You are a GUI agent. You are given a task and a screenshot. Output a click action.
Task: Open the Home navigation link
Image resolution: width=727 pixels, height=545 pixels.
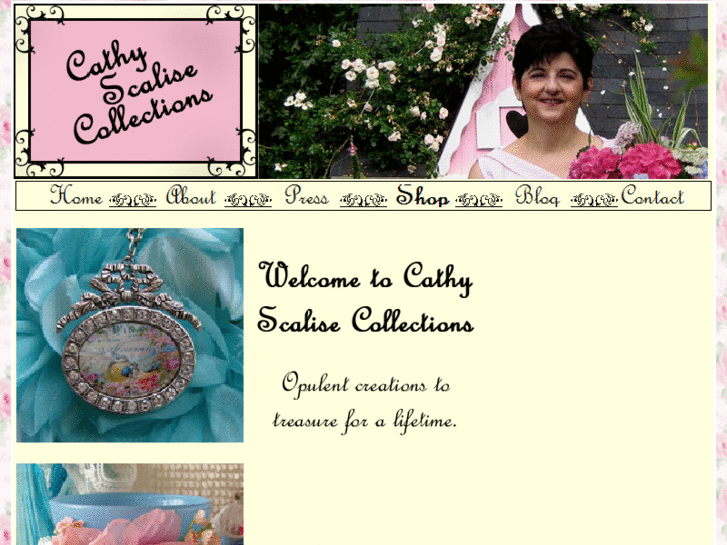(x=77, y=195)
